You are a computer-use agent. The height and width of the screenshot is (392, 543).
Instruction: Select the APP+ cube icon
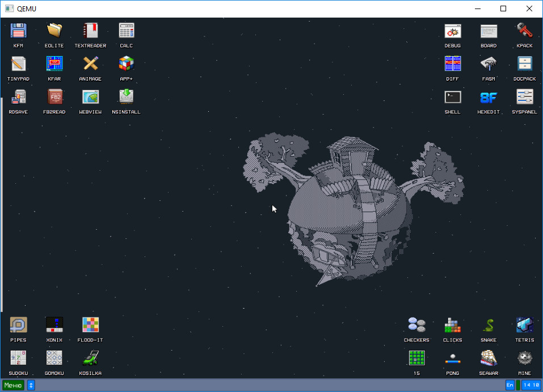point(127,64)
